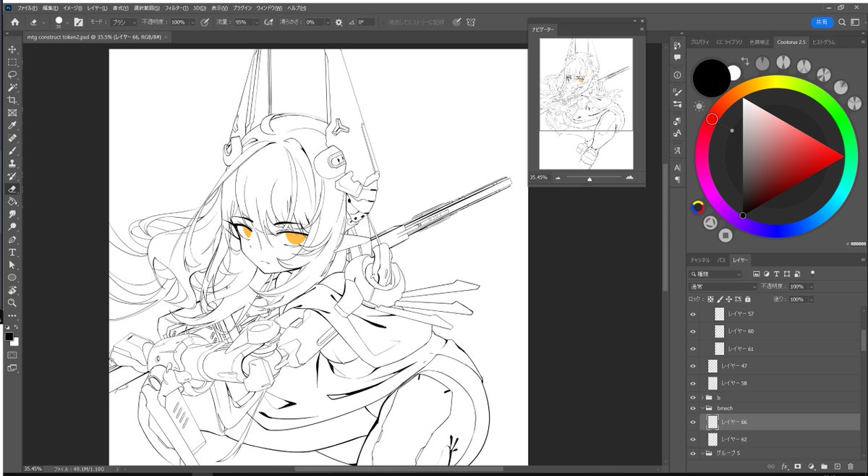Open blend mode dropdown 通常
The image size is (868, 476).
pos(723,286)
